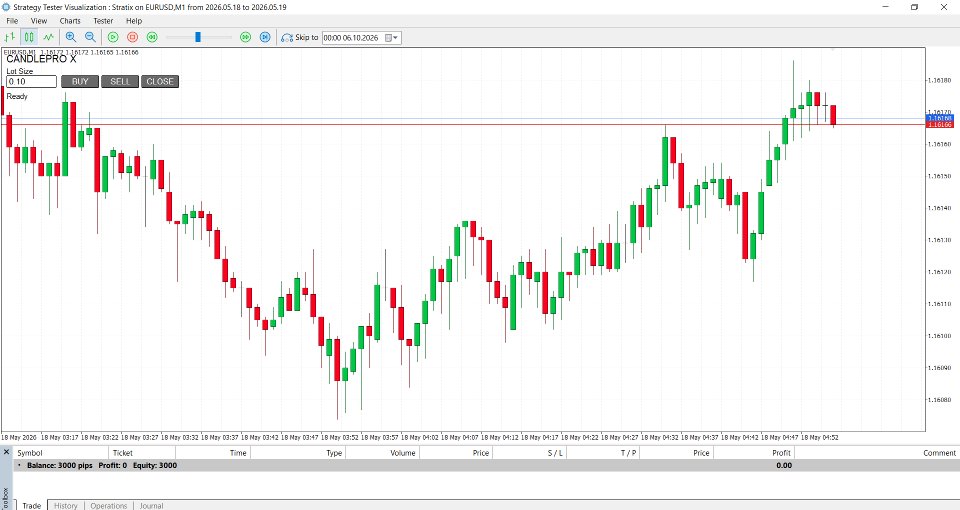Restore the window using title bar button
The image size is (960, 510).
914,7
